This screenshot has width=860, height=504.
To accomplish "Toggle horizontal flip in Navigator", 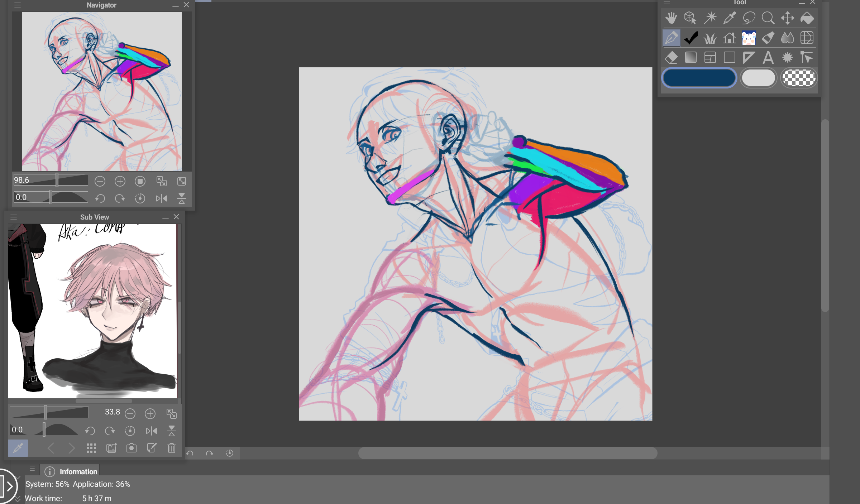I will [x=162, y=198].
